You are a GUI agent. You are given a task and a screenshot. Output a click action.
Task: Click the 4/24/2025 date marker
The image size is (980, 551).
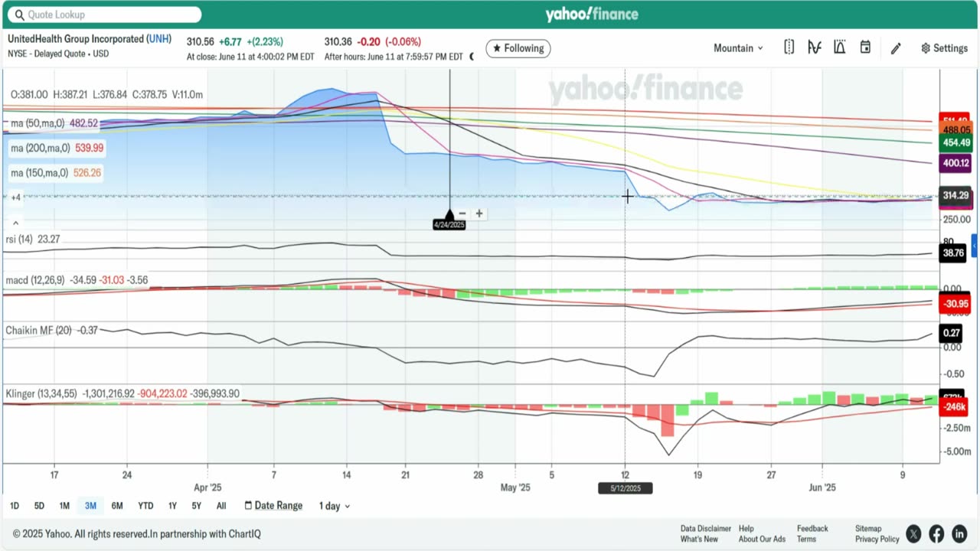[449, 225]
